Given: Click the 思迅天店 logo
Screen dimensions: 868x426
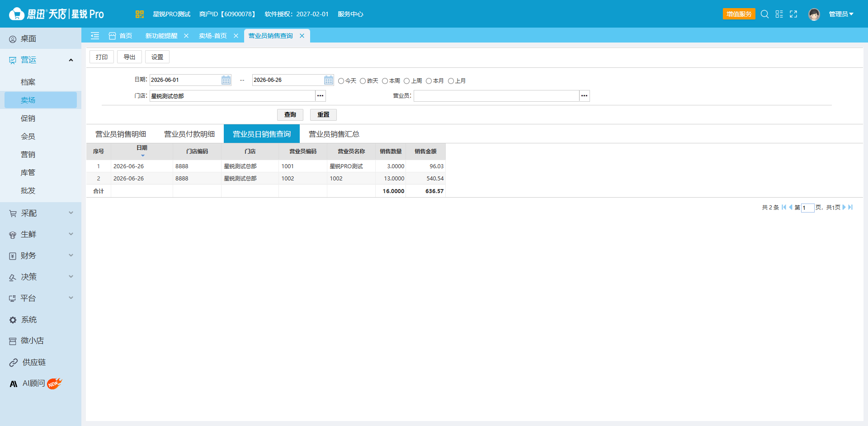Looking at the screenshot, I should pos(57,14).
